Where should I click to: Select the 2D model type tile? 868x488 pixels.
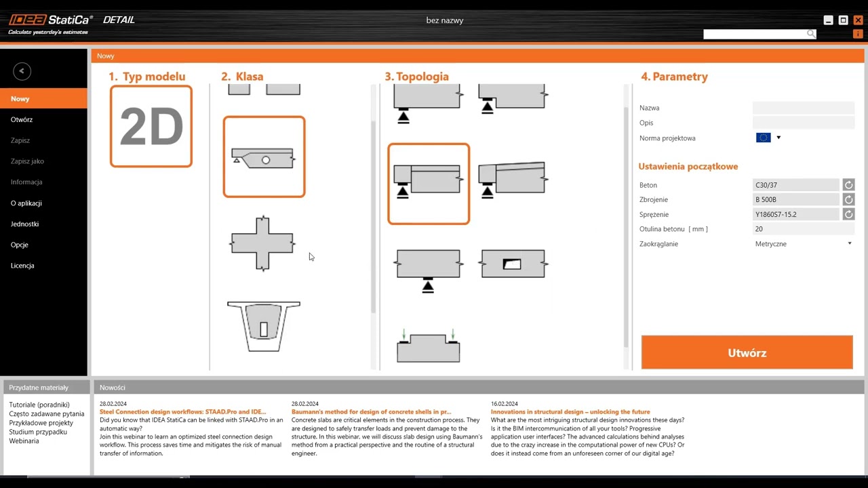[x=151, y=126]
